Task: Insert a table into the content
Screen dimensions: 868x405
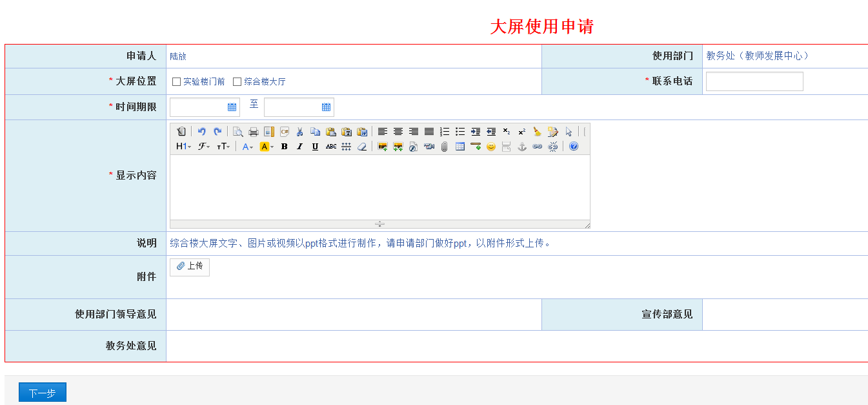Action: click(460, 147)
